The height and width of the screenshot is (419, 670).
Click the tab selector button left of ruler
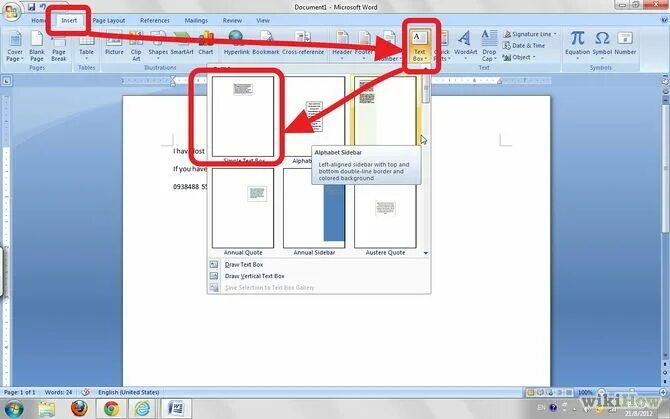point(6,80)
